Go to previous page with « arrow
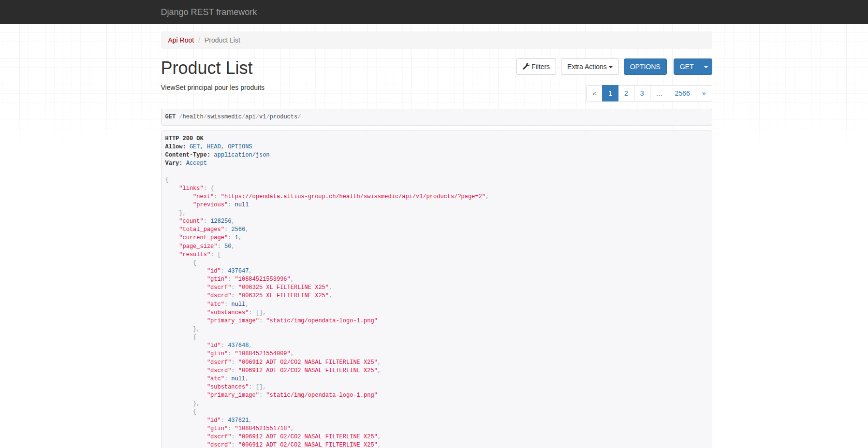 pos(594,93)
